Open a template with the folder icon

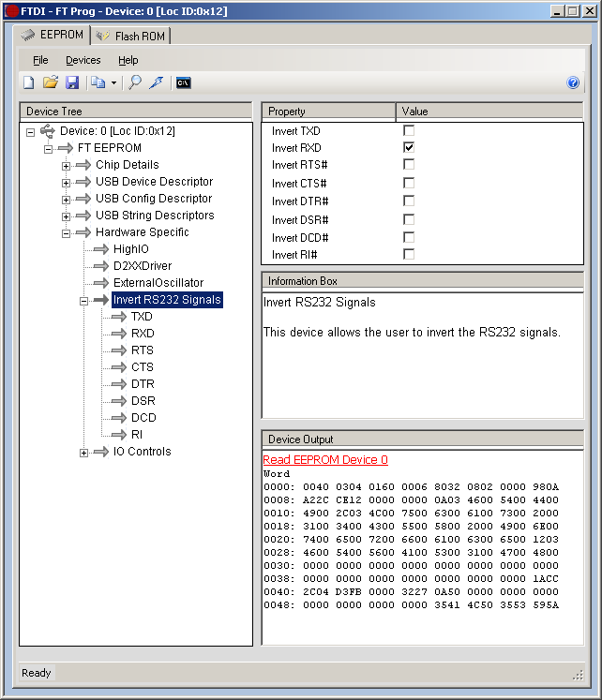point(51,82)
